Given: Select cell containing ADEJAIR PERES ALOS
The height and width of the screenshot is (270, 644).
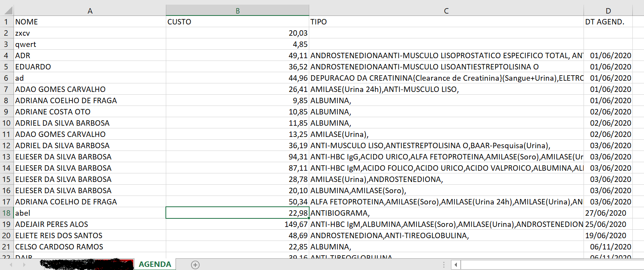Looking at the screenshot, I should 90,224.
